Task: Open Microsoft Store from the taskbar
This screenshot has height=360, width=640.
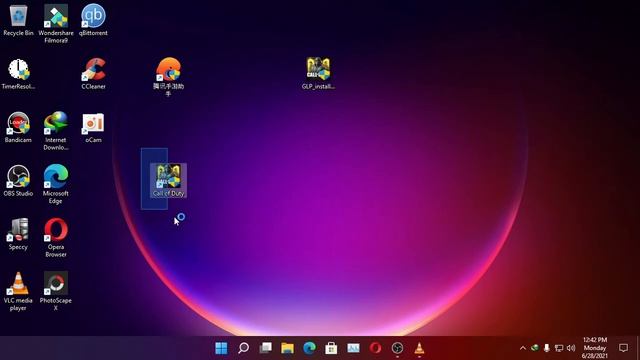Action: click(331, 348)
